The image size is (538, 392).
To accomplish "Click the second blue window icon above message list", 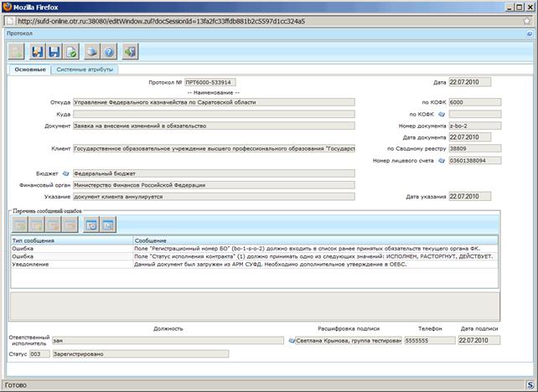I will click(x=108, y=225).
